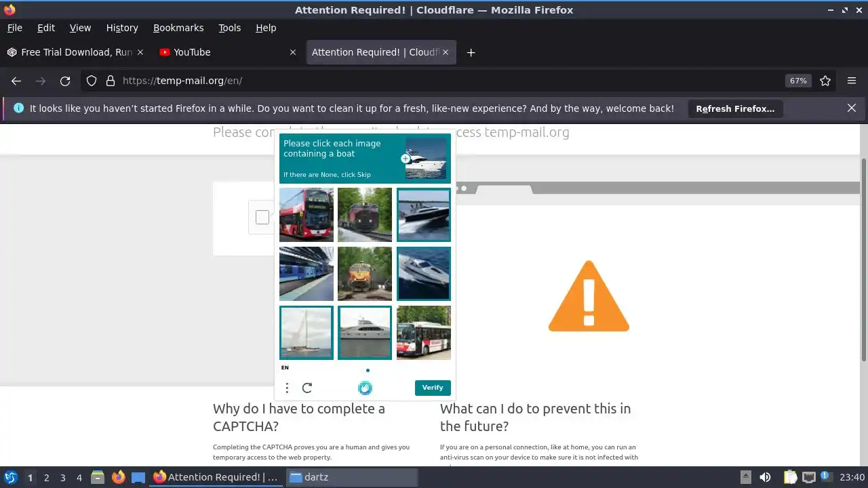Switch to workspace 4

coord(79,477)
